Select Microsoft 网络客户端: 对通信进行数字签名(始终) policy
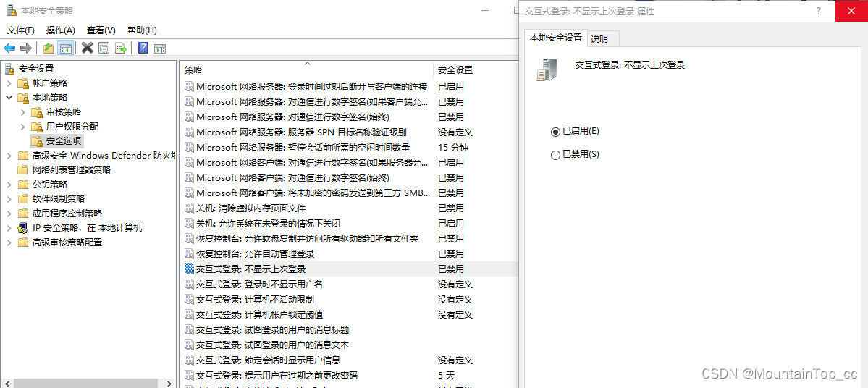 click(293, 177)
